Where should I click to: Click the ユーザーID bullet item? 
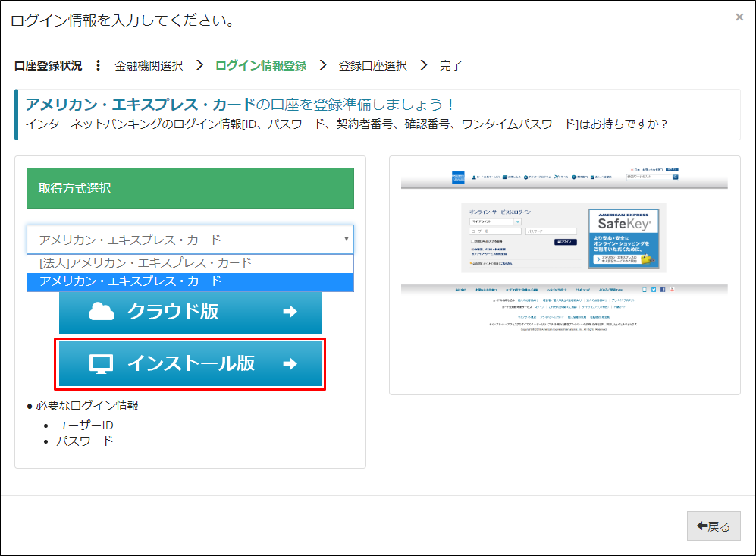point(85,426)
